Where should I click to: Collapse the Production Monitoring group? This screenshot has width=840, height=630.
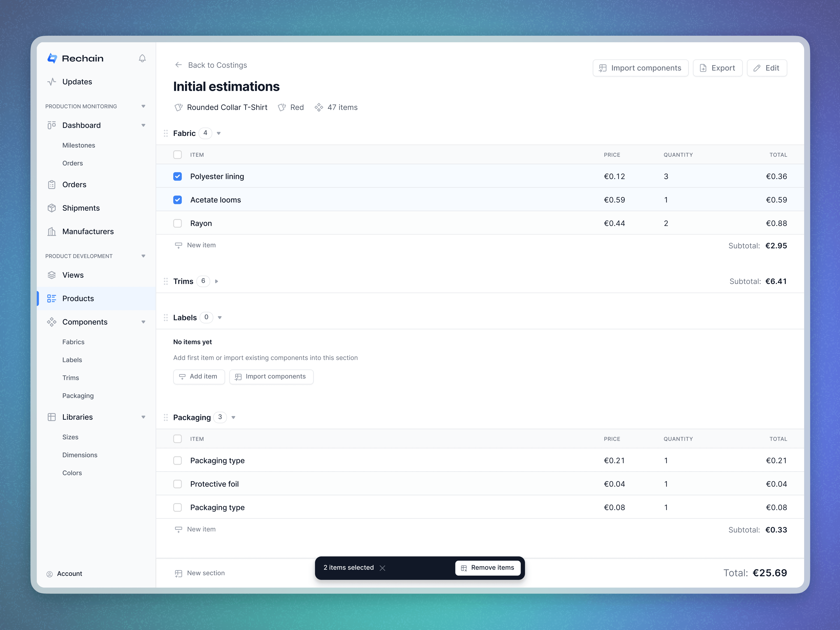point(143,106)
